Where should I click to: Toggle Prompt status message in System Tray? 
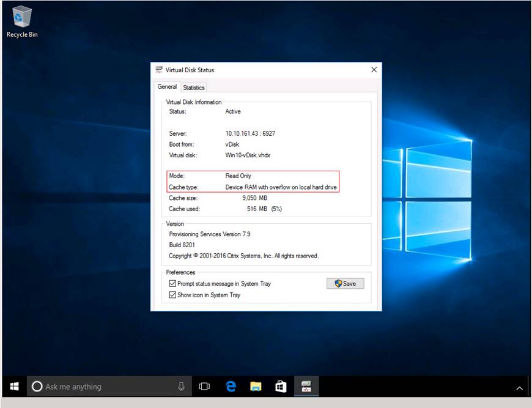click(172, 283)
